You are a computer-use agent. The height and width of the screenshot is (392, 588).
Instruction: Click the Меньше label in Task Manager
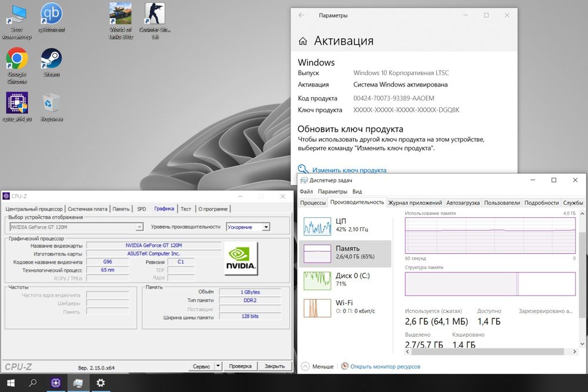click(322, 367)
